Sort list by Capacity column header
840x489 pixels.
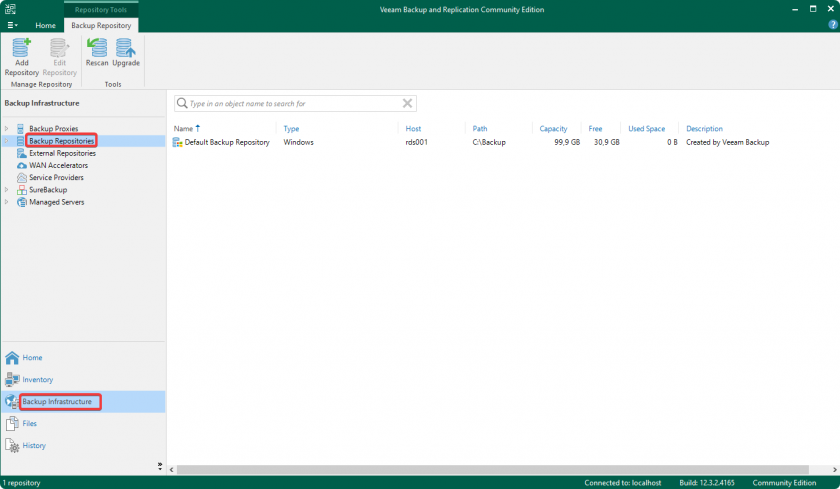(x=553, y=129)
